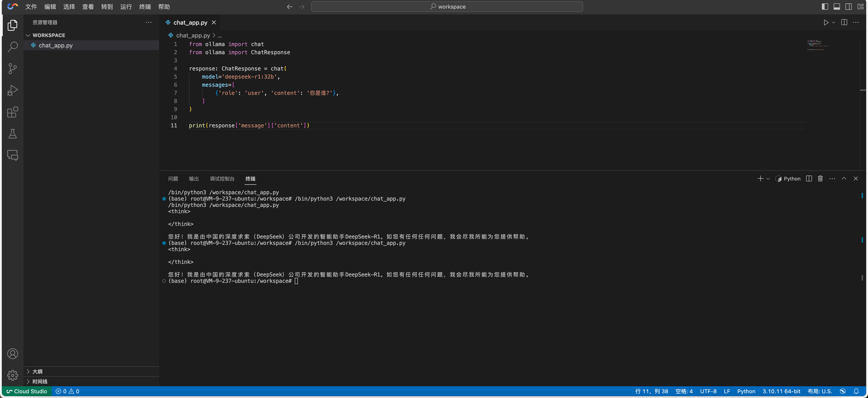Open new terminal profile dropdown
The image size is (868, 398).
point(768,179)
